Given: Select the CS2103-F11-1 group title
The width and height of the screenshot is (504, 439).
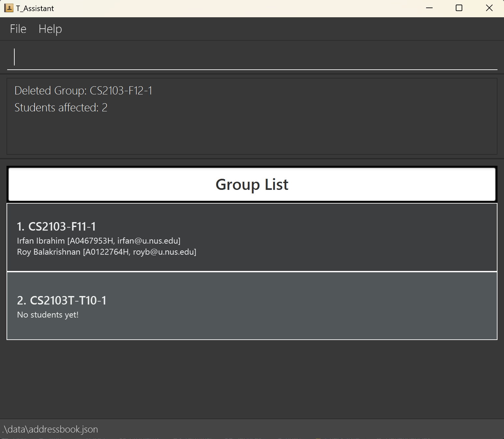Looking at the screenshot, I should pos(56,226).
